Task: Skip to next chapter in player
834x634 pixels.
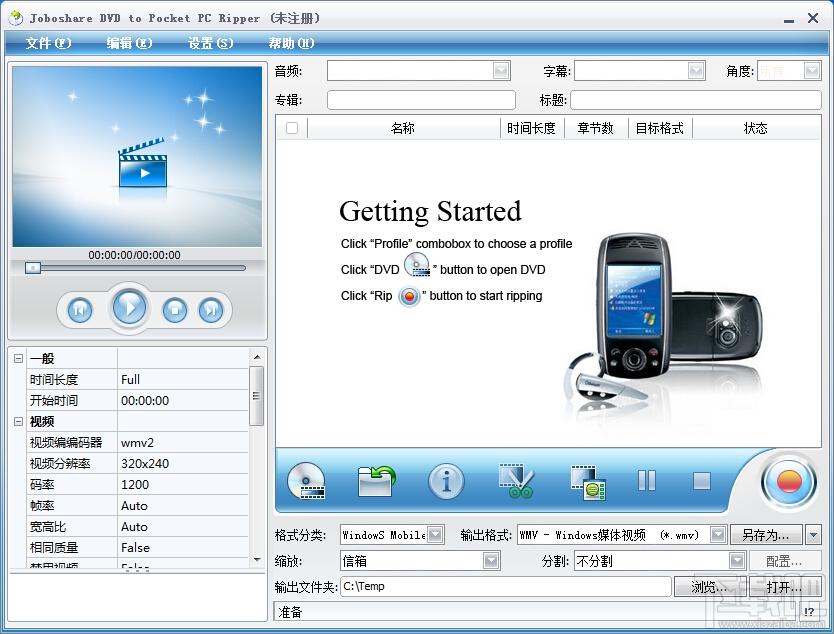Action: (211, 310)
